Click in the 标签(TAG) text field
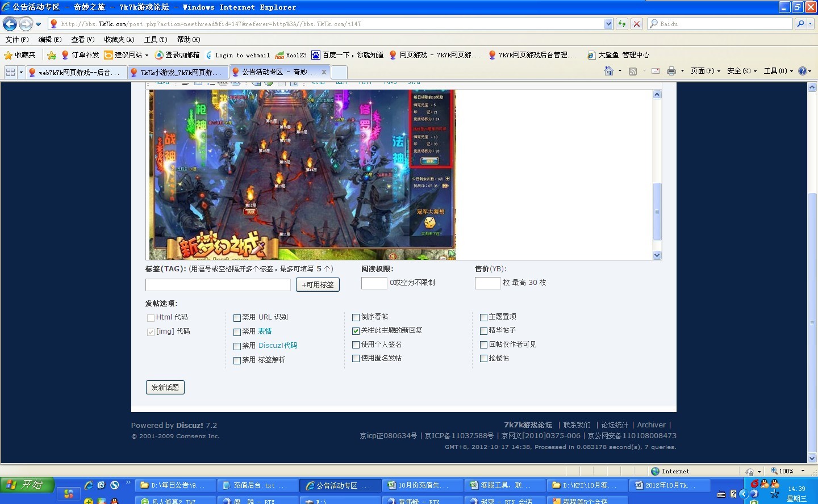The height and width of the screenshot is (504, 818). click(218, 285)
